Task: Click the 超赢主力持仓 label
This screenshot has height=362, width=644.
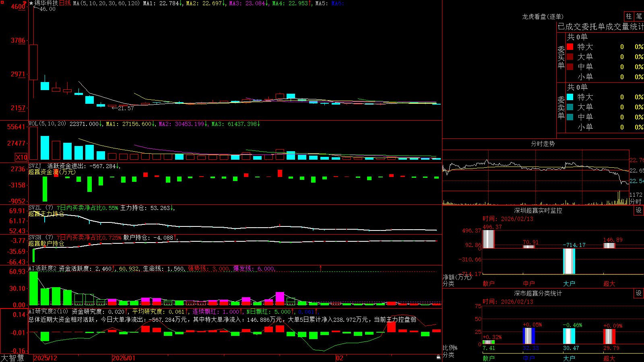Action: [46, 214]
